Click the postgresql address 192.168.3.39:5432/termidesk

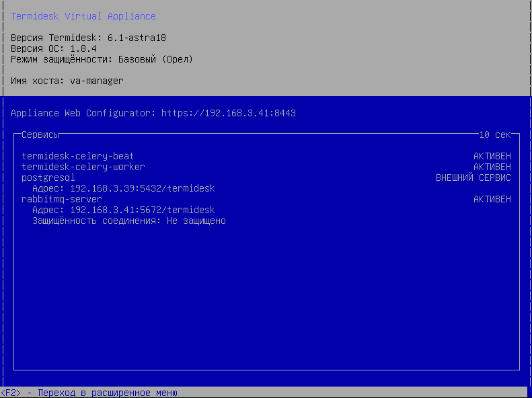123,188
